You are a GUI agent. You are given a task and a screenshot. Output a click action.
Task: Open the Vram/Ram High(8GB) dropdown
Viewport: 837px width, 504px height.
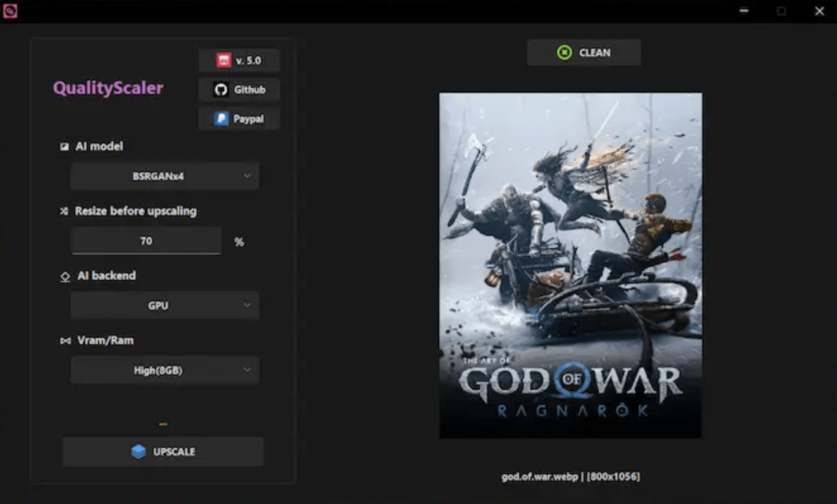tap(165, 371)
